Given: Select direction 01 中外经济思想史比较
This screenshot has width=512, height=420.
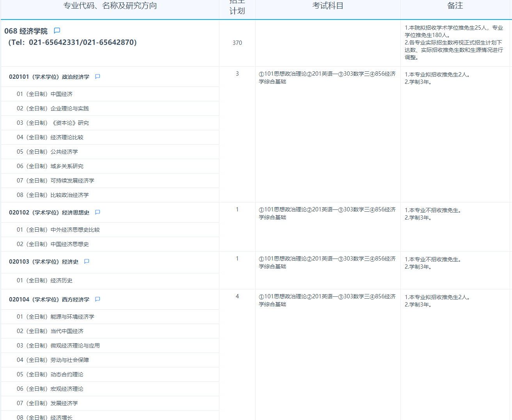Looking at the screenshot, I should (x=58, y=230).
